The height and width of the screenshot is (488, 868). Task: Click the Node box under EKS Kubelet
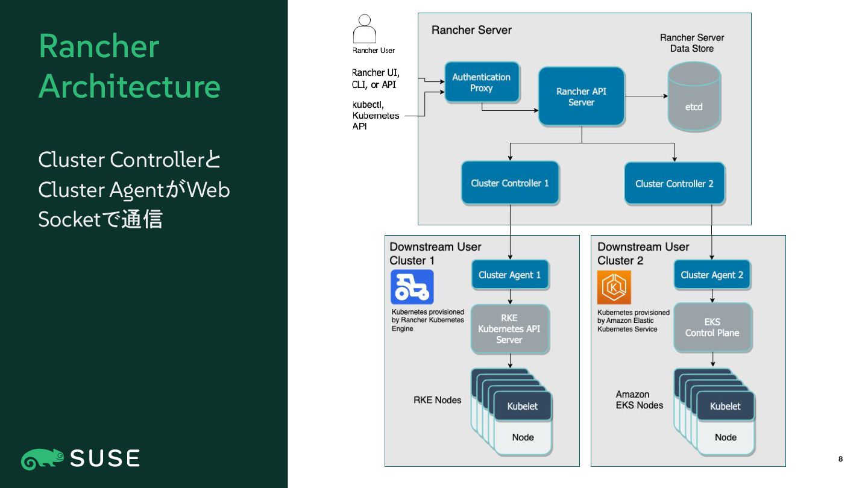pyautogui.click(x=725, y=437)
